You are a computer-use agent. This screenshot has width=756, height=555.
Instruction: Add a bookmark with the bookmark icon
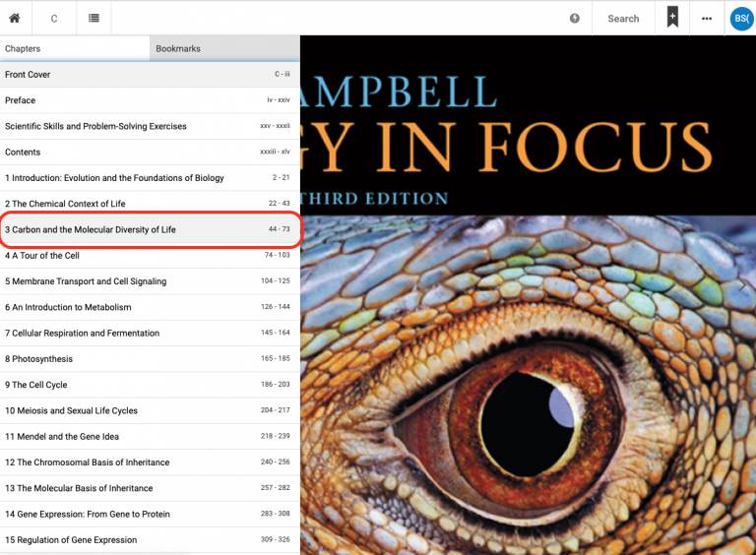pyautogui.click(x=672, y=18)
